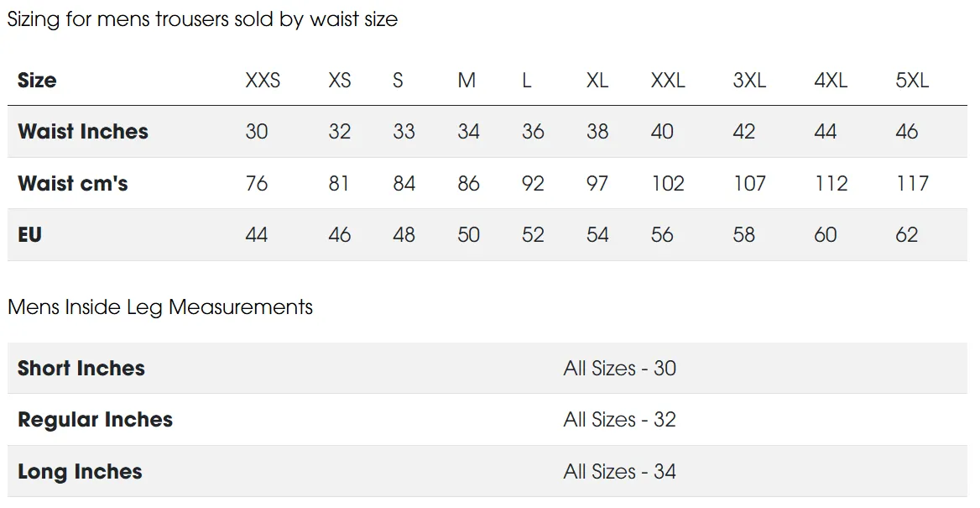Click waist cm value 76
Screen dimensions: 980x508
pyautogui.click(x=257, y=184)
